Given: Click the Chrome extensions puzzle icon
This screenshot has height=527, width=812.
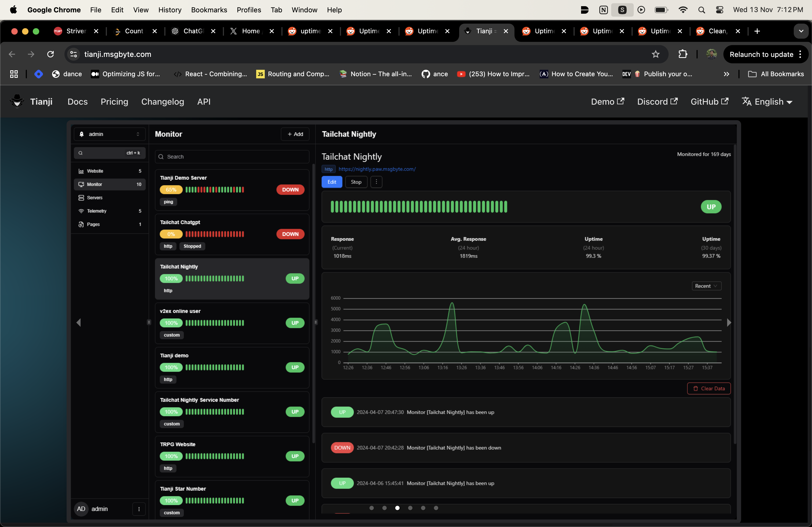Looking at the screenshot, I should [683, 54].
